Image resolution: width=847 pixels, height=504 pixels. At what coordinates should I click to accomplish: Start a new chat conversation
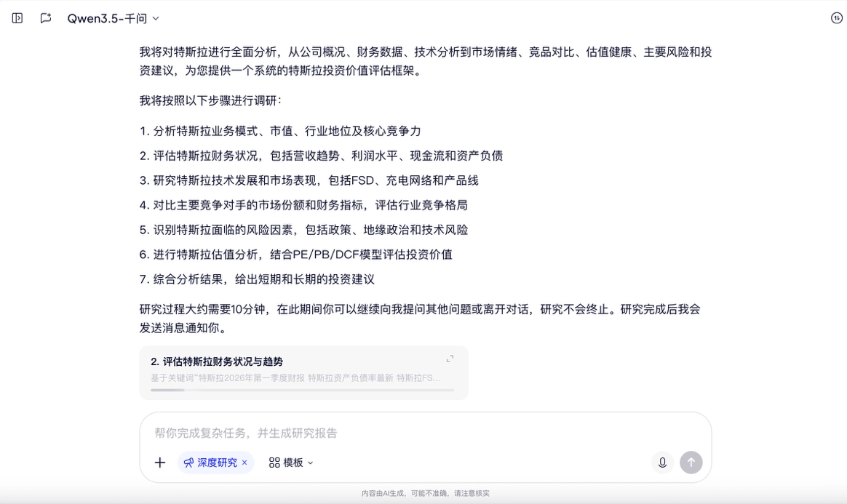click(45, 16)
